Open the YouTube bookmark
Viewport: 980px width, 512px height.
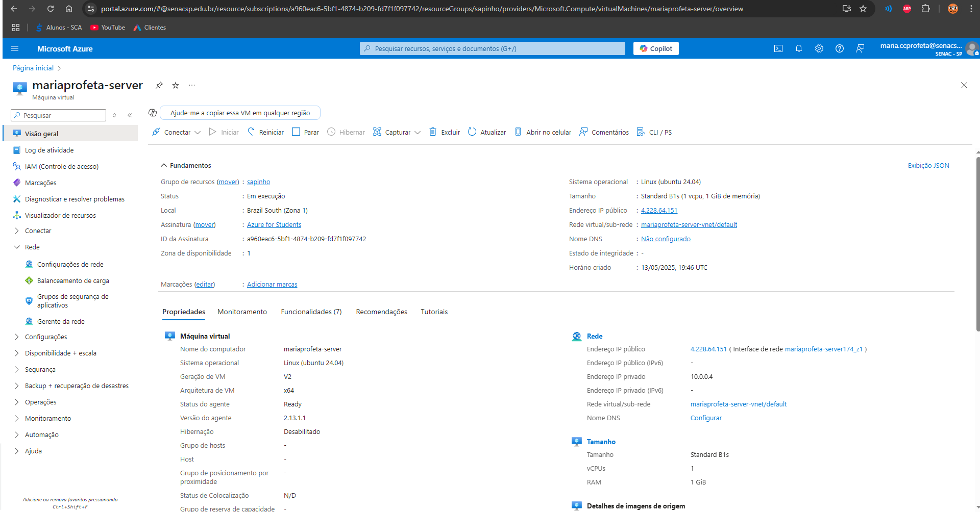[x=108, y=28]
